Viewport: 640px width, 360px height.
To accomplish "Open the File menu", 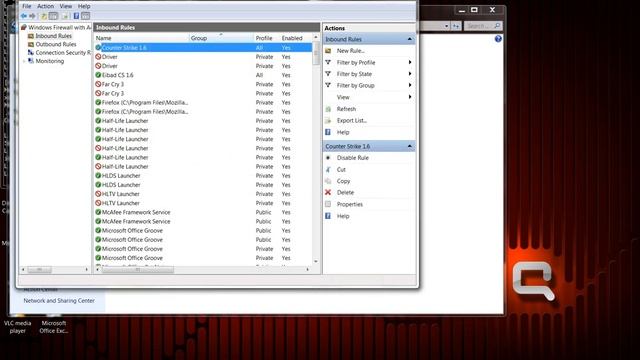I will (x=27, y=6).
